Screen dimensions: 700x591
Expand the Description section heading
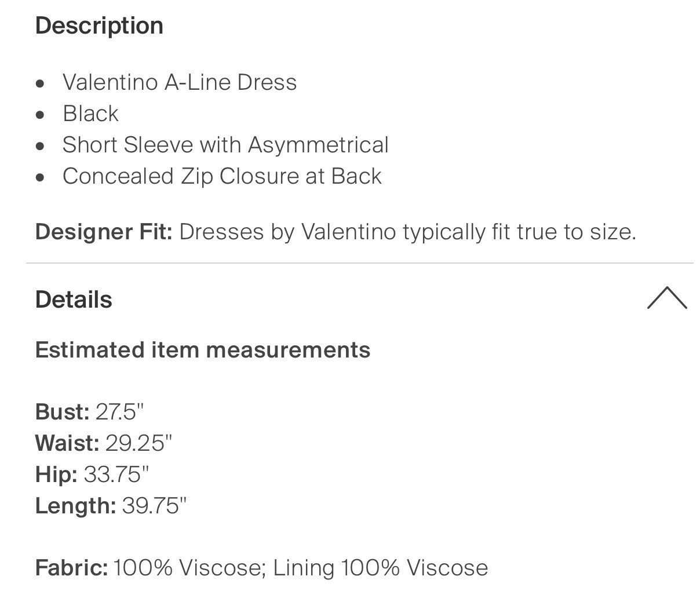click(99, 25)
